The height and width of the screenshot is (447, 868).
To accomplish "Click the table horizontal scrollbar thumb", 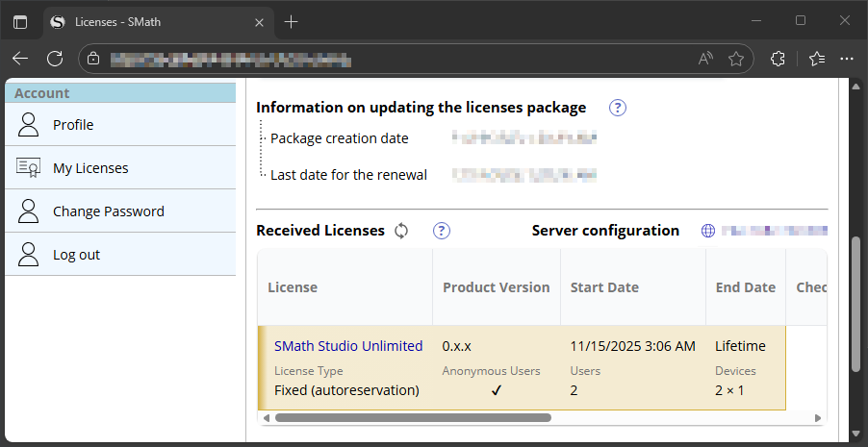I will coord(413,417).
